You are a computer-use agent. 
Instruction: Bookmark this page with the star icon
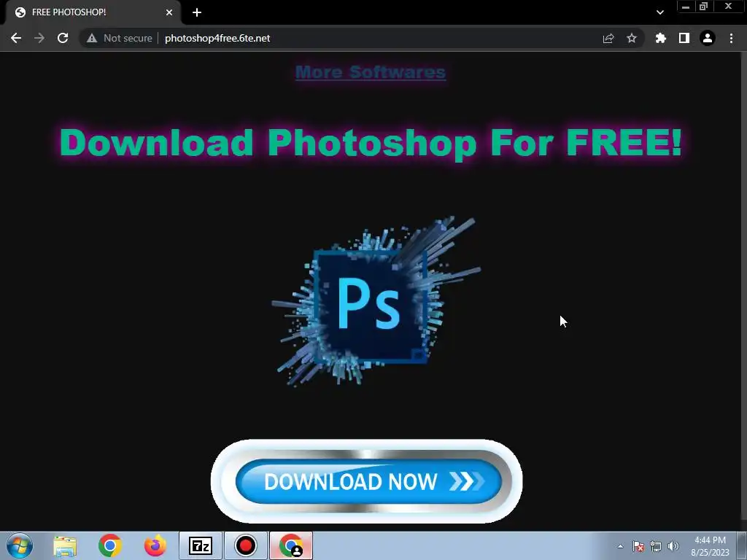click(632, 38)
